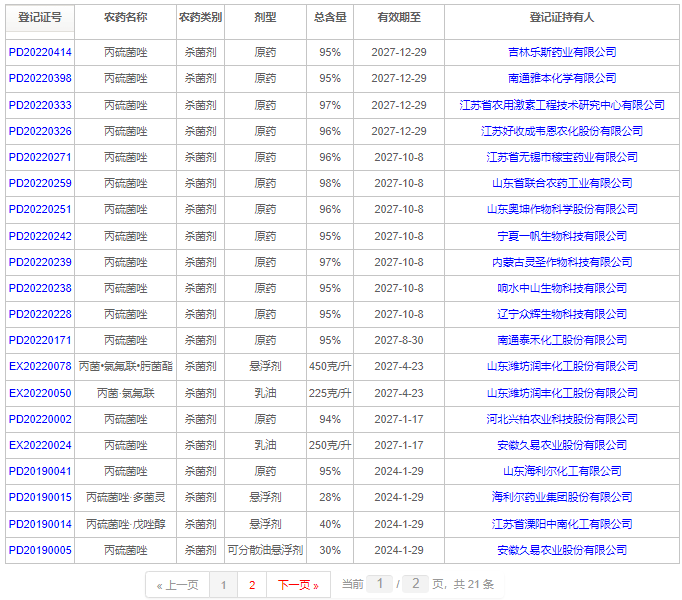Open 安徽久易农业 in EX20220024 row
682x600 pixels.
[x=562, y=445]
